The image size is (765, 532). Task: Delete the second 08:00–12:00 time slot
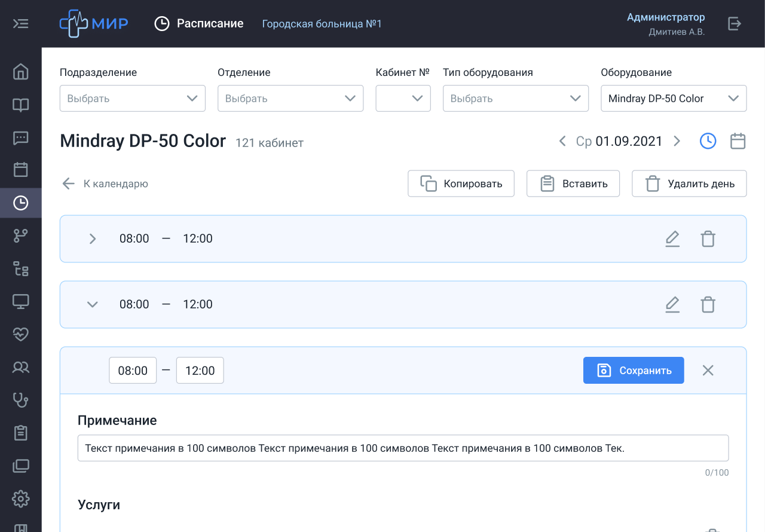pos(708,305)
